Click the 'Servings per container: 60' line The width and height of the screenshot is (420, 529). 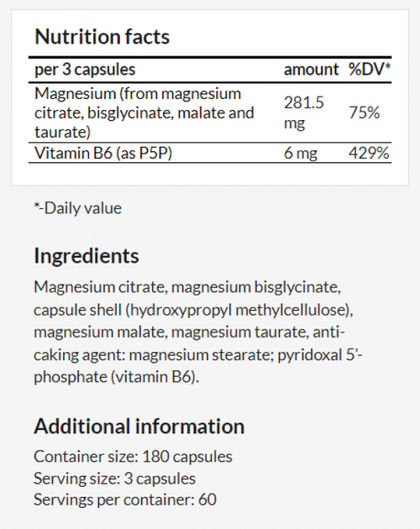tap(125, 500)
